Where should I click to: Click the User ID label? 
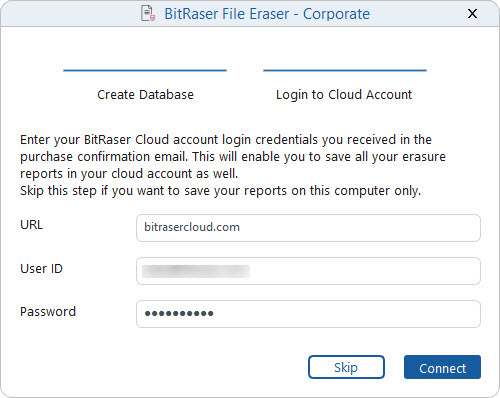tap(41, 269)
